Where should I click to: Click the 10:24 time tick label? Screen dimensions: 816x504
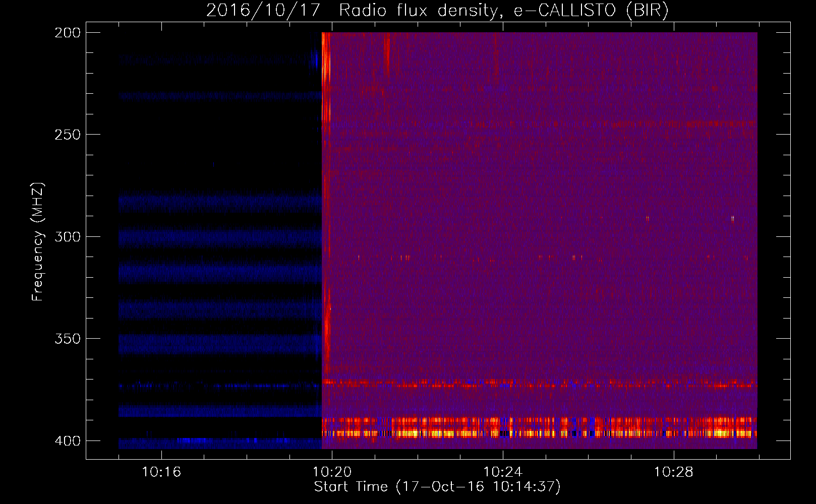coord(503,472)
